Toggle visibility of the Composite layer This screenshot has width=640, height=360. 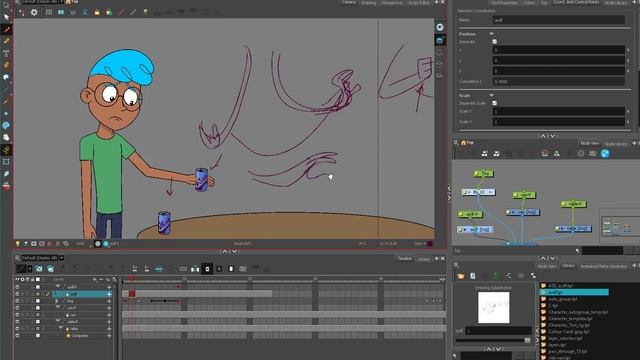coord(17,336)
